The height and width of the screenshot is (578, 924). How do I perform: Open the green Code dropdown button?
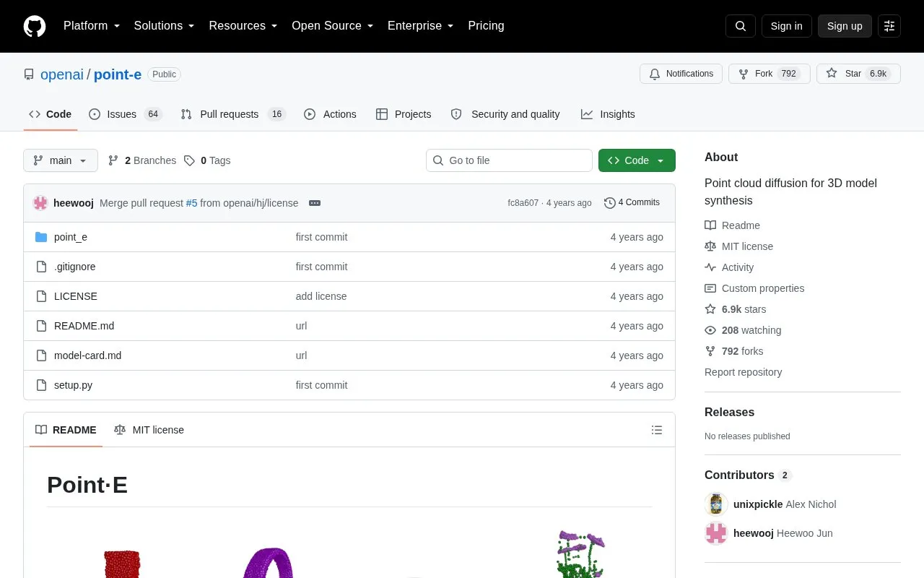point(637,160)
